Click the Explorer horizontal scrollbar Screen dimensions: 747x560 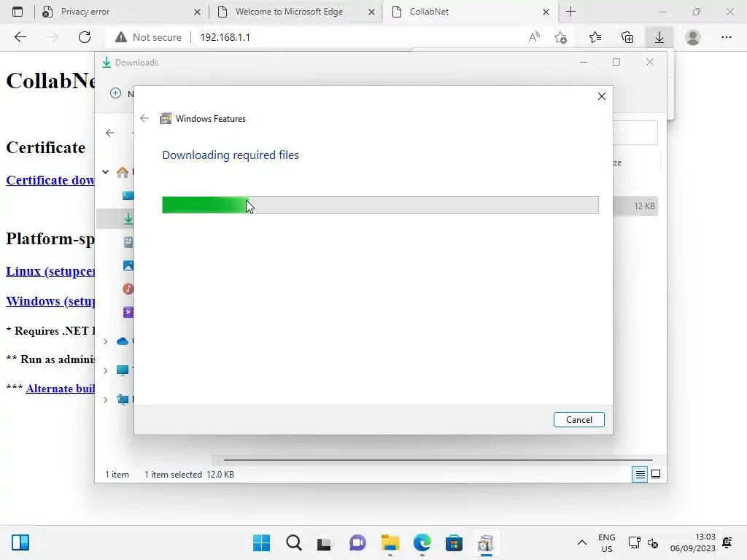point(438,460)
